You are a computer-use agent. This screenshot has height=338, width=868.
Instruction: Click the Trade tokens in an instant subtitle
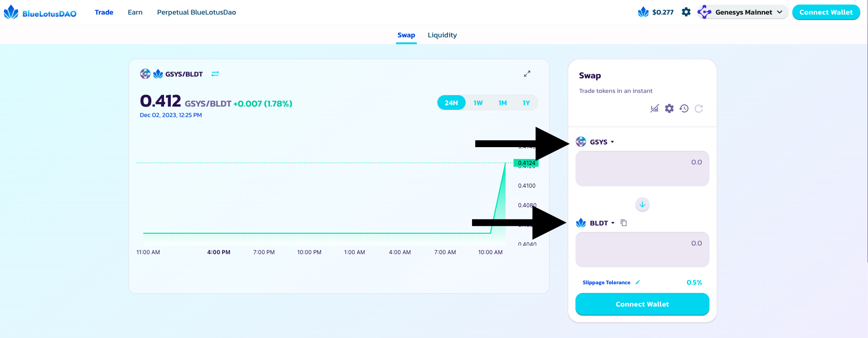[x=616, y=91]
